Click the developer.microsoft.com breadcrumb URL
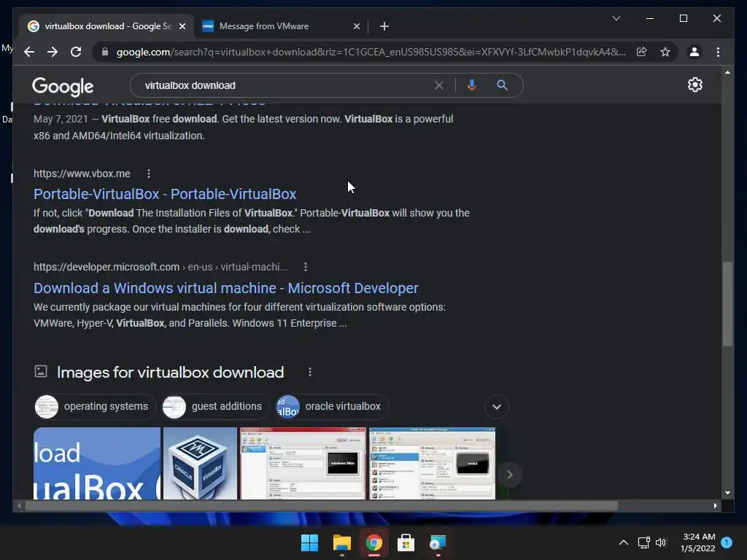Screen dimensions: 747x560 click(160, 267)
